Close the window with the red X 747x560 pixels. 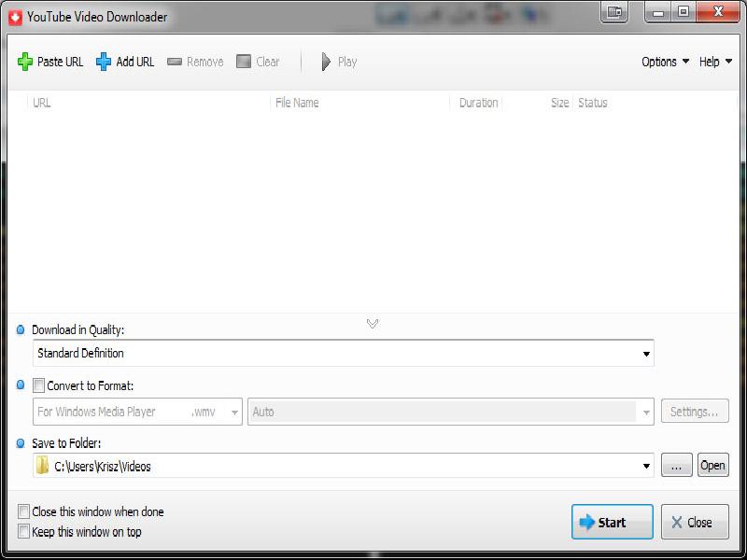coord(718,11)
